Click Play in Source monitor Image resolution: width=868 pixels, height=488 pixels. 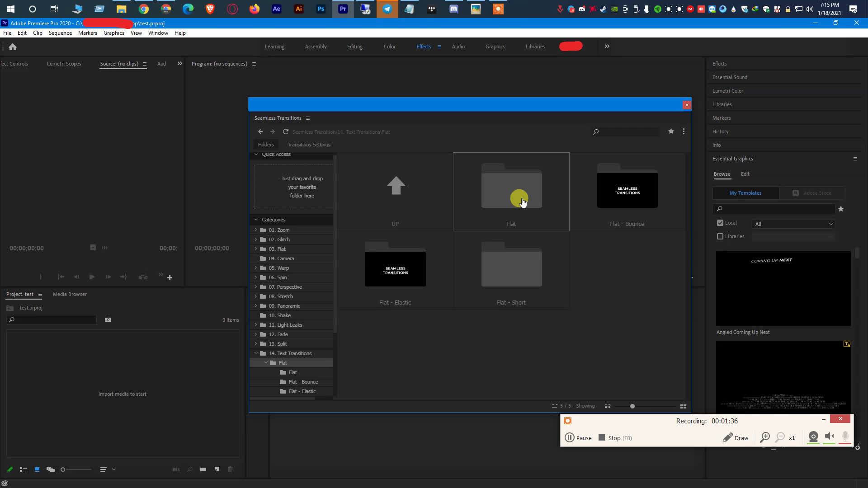click(92, 277)
